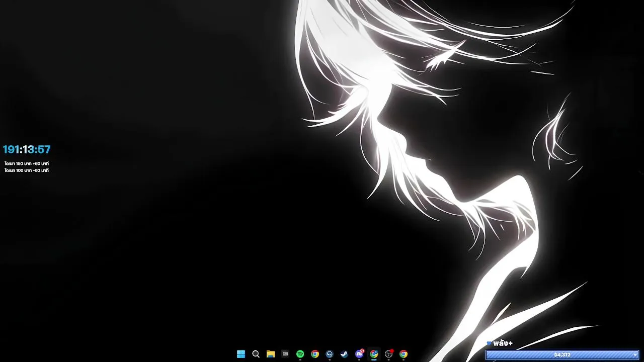
Task: Switch to the highlighted Chrome window icon
Action: click(374, 354)
